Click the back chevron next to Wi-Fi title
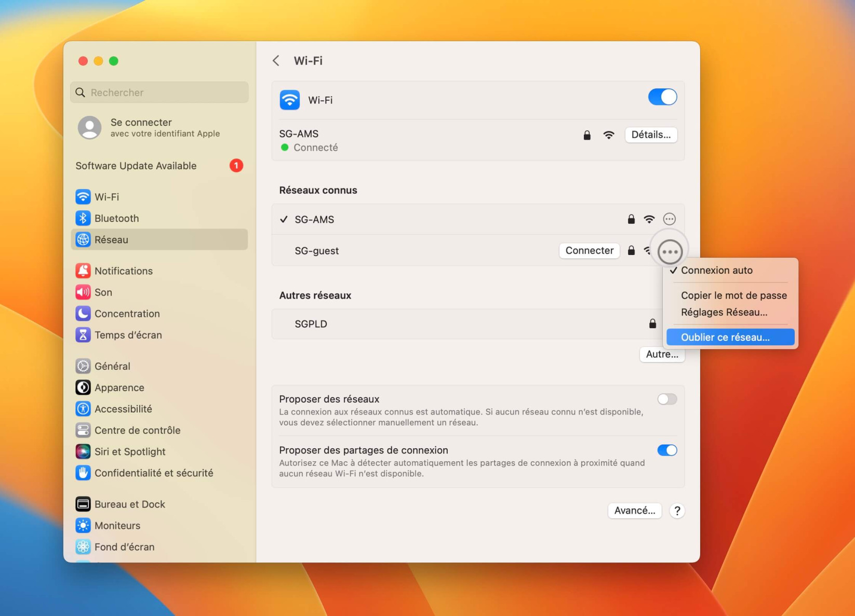The image size is (855, 616). [276, 60]
